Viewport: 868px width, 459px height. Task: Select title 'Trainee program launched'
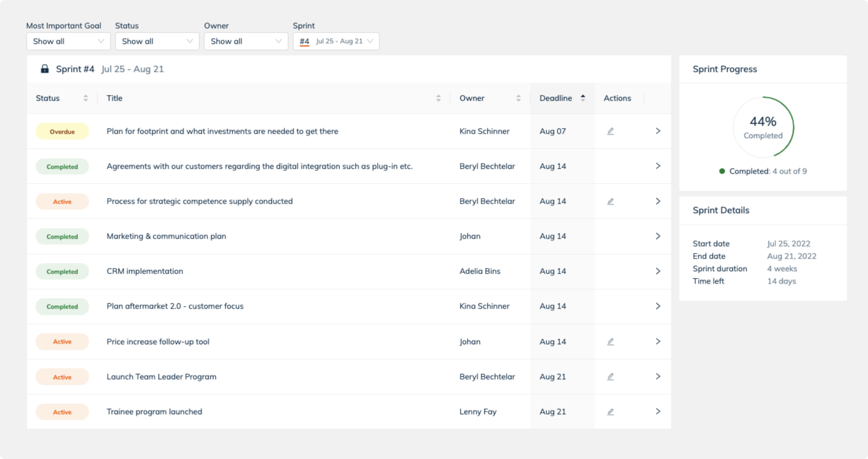(x=154, y=411)
